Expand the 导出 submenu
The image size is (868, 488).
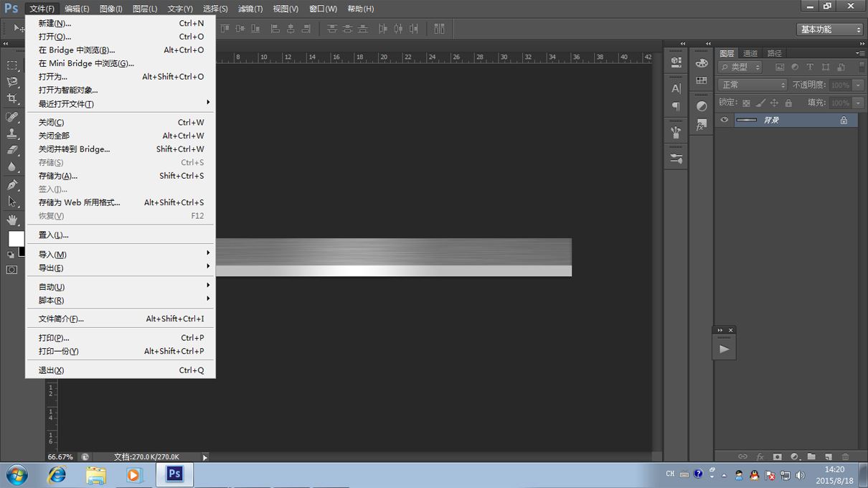click(120, 268)
